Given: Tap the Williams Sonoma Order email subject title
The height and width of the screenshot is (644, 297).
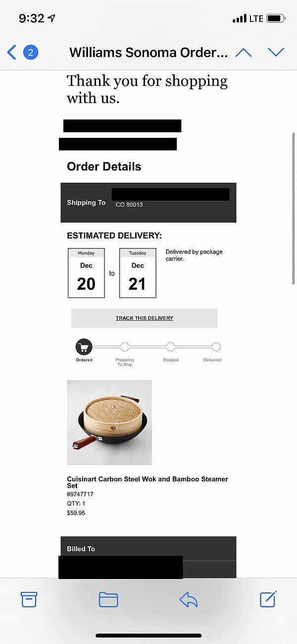Looking at the screenshot, I should point(148,52).
